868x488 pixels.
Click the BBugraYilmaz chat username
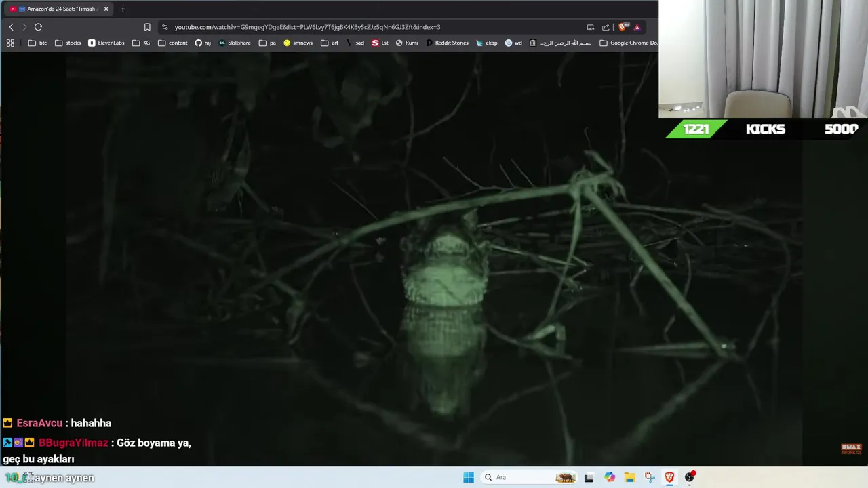tap(73, 443)
